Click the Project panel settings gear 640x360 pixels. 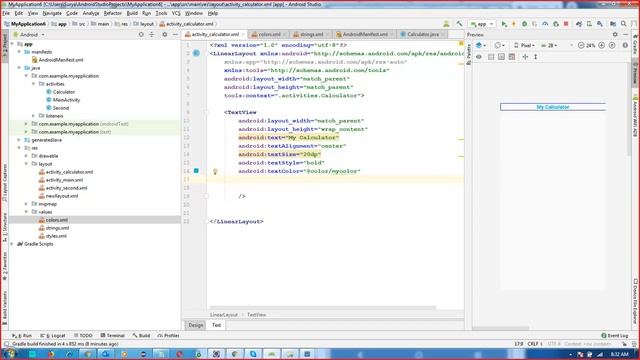point(165,35)
